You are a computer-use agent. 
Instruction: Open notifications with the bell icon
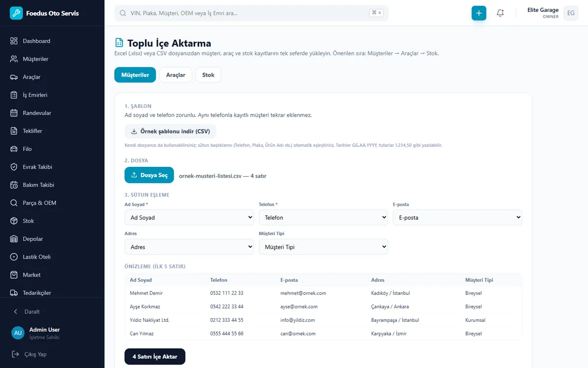coord(500,13)
